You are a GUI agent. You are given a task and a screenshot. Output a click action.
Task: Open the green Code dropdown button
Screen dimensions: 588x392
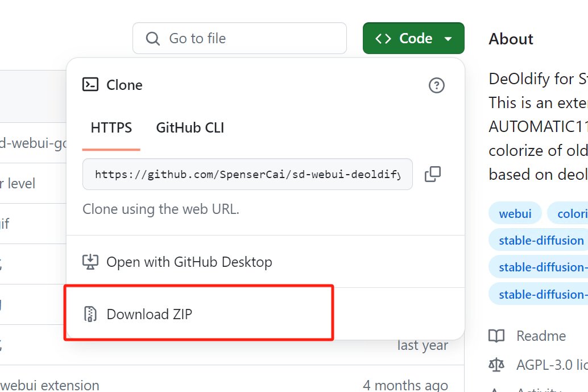click(413, 38)
